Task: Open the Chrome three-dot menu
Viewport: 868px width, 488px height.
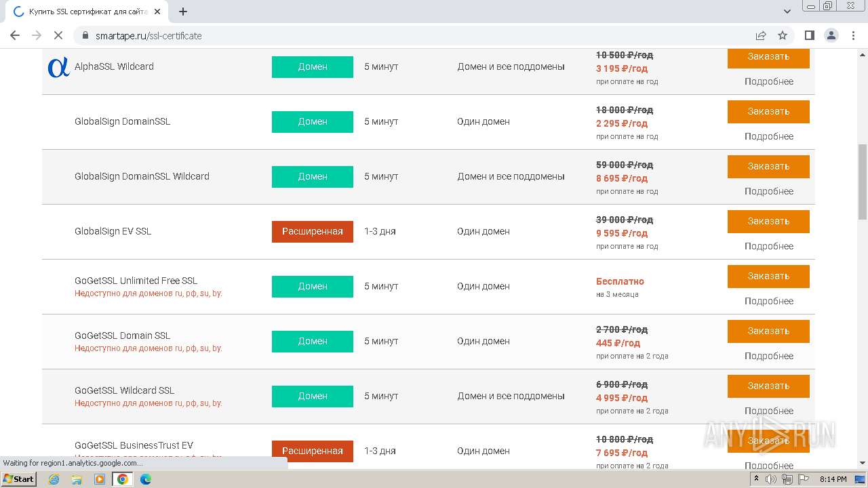Action: click(854, 35)
